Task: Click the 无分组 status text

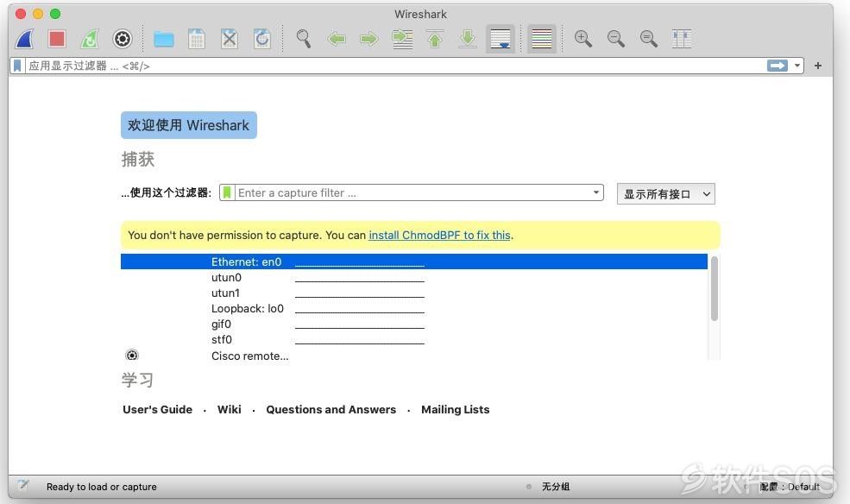Action: click(x=556, y=487)
